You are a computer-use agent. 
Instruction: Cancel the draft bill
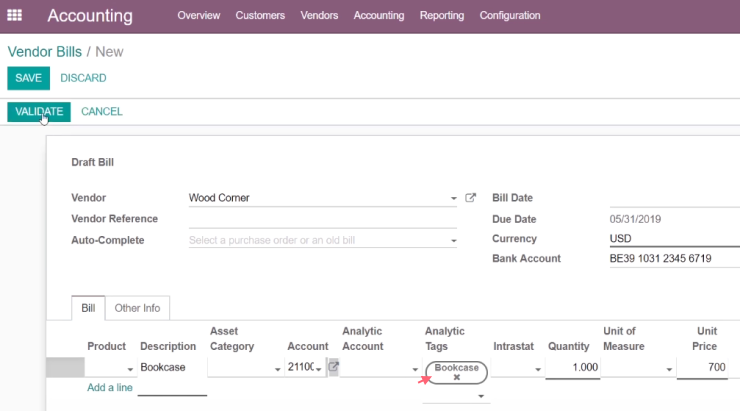click(x=101, y=112)
